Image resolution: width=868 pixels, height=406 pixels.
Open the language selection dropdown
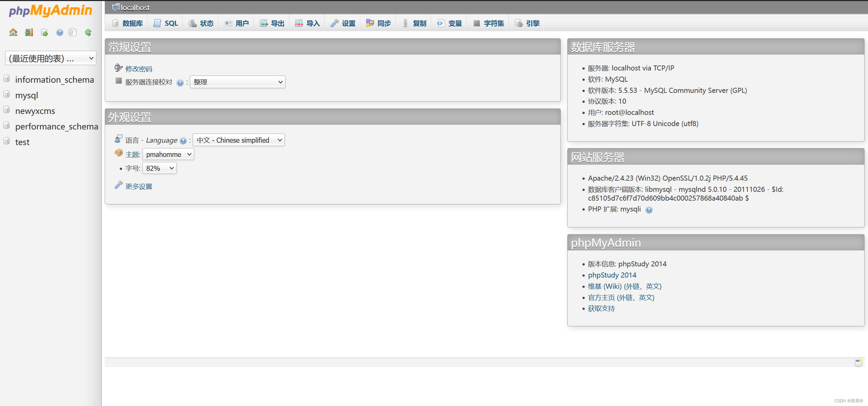tap(239, 140)
